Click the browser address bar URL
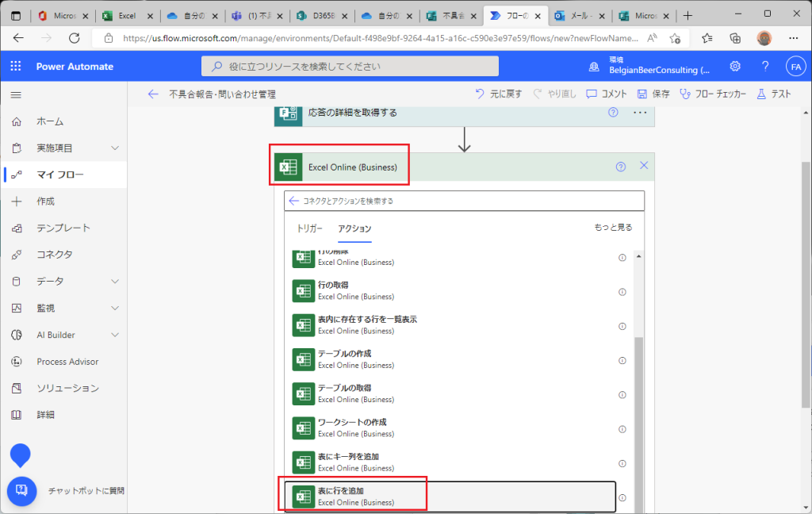 coord(380,38)
